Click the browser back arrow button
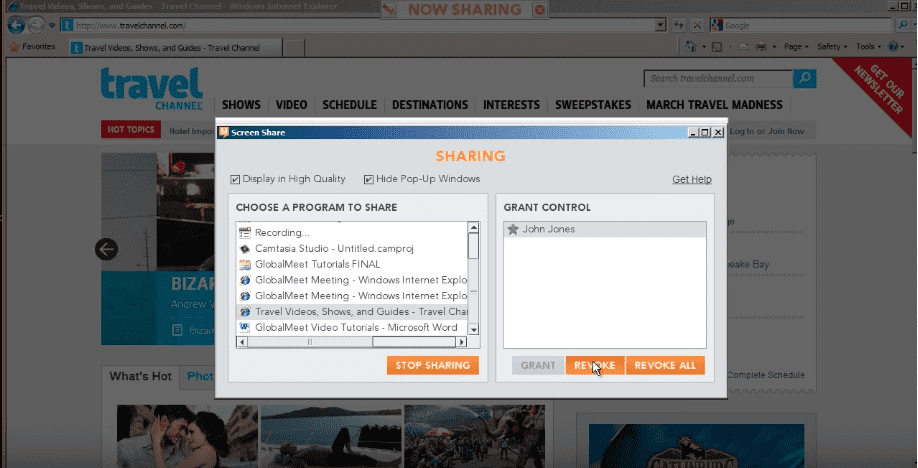The image size is (918, 468). [15, 24]
